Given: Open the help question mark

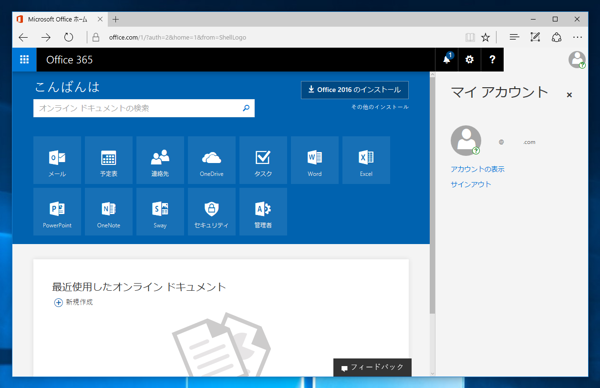Looking at the screenshot, I should pos(492,59).
